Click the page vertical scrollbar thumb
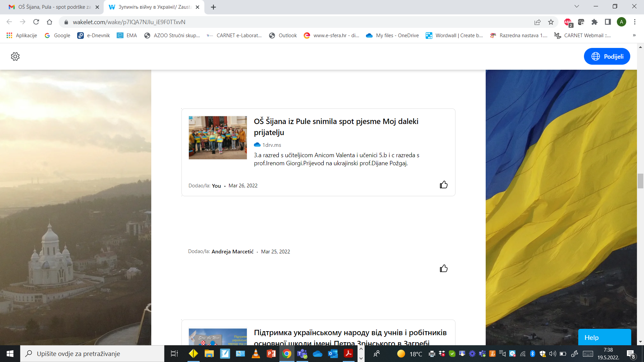The height and width of the screenshot is (362, 644). (640, 181)
